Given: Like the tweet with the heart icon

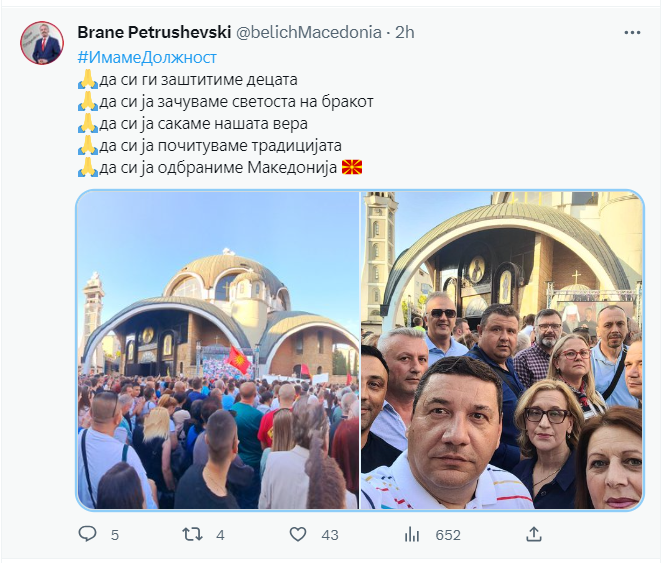Looking at the screenshot, I should click(298, 534).
